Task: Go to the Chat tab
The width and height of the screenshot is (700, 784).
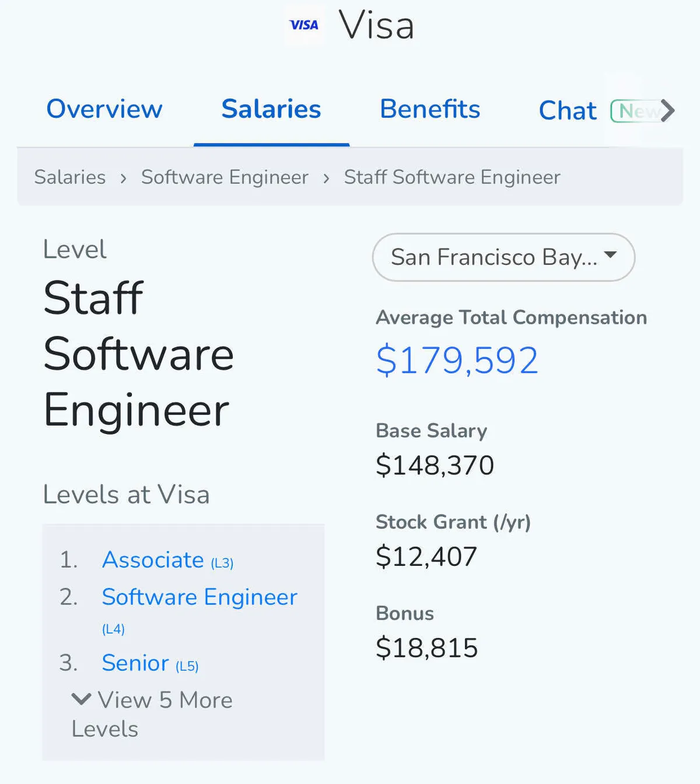Action: (568, 110)
